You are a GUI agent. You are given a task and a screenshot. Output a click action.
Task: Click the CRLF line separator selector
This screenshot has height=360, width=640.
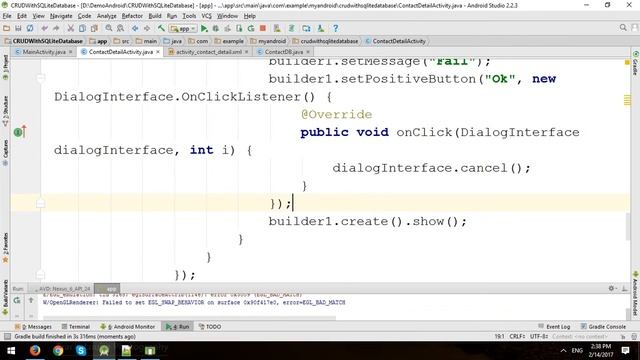coord(517,336)
